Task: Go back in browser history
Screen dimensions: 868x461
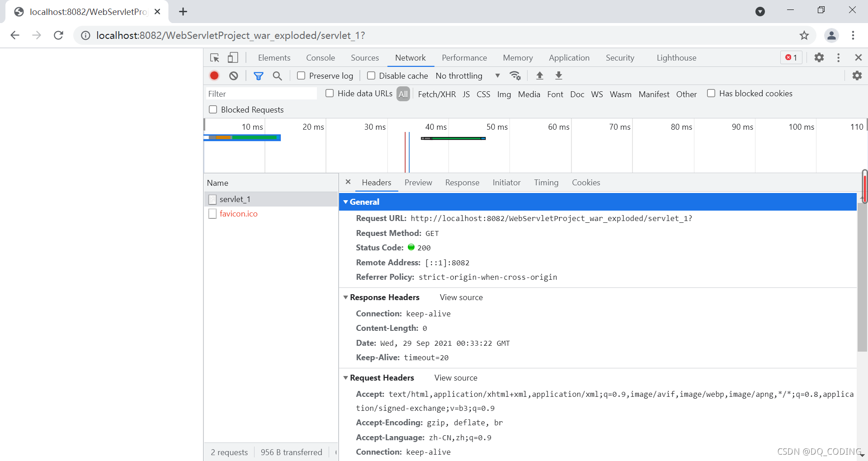Action: pyautogui.click(x=15, y=35)
